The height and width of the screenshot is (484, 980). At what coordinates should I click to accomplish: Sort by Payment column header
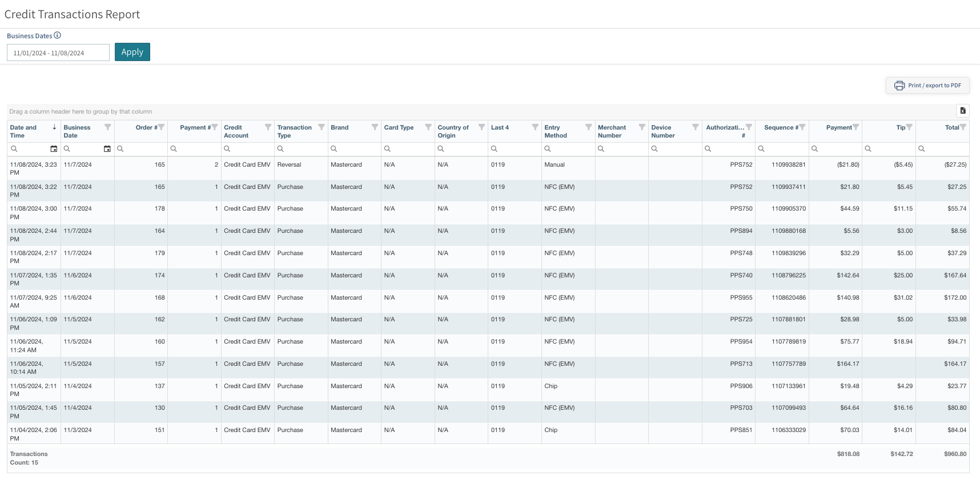(x=838, y=127)
